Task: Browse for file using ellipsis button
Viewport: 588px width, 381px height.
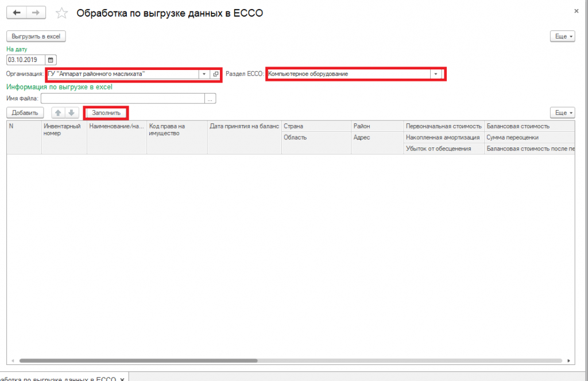Action: point(211,99)
